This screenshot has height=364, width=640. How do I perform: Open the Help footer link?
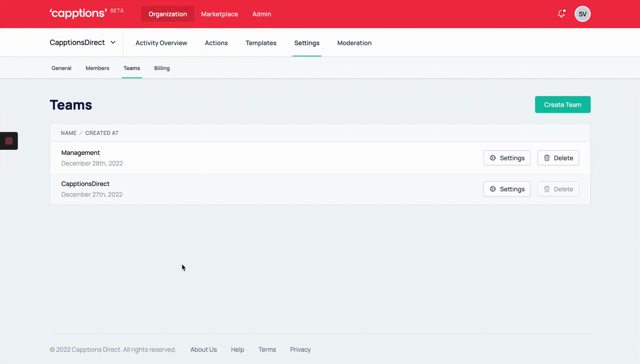tap(237, 350)
